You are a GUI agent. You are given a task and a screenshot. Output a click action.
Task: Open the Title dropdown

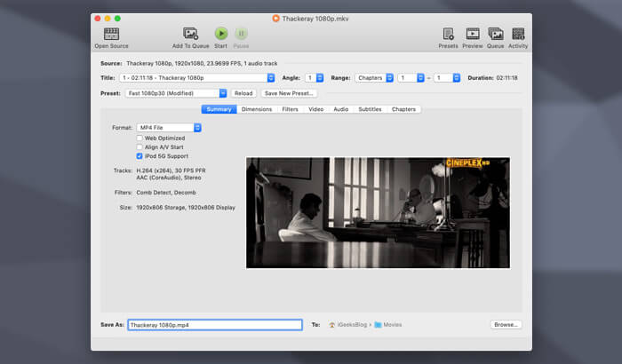197,78
